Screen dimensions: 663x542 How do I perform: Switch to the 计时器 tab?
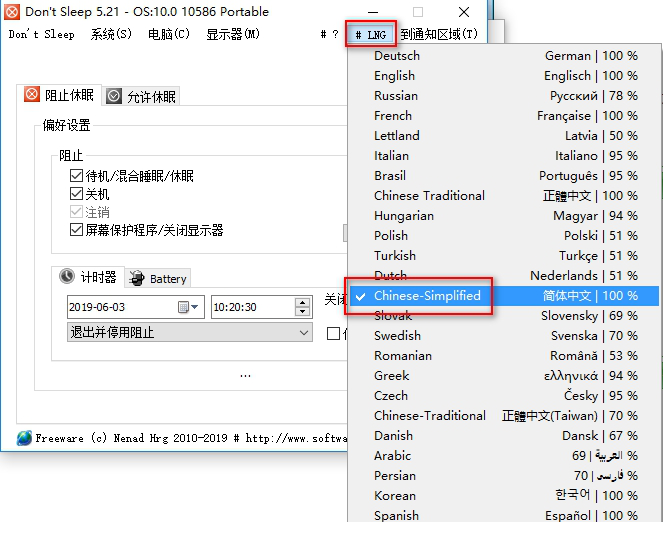coord(88,277)
